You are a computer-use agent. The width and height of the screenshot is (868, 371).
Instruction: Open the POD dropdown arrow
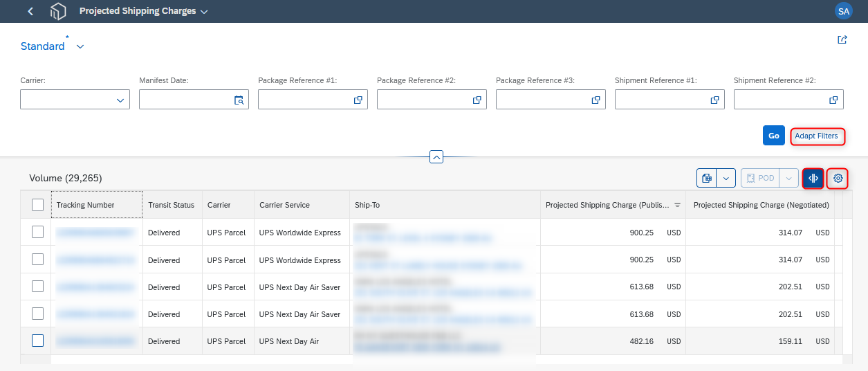coord(789,178)
